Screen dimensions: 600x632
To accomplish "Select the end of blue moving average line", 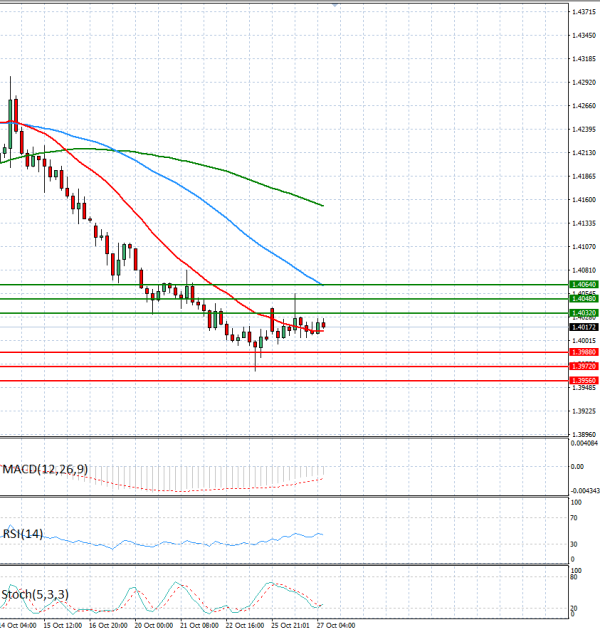I will 322,284.
